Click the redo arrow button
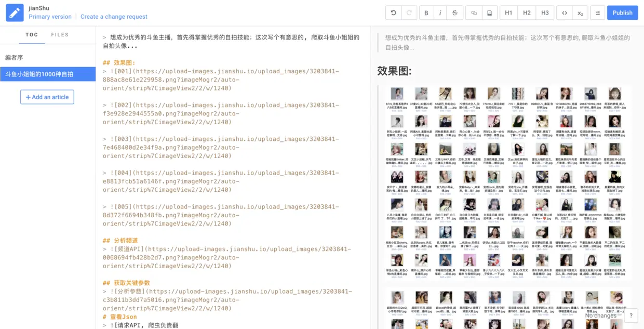This screenshot has height=329, width=644. tap(409, 13)
